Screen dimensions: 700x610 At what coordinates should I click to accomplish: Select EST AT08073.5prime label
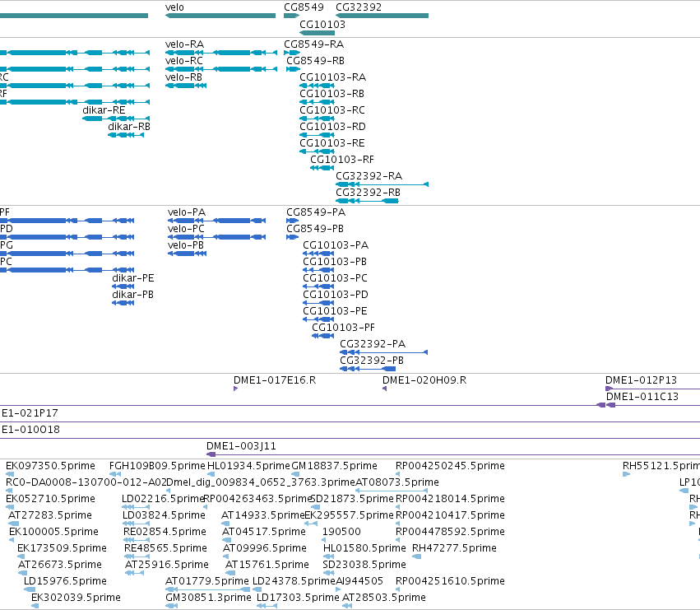point(396,482)
